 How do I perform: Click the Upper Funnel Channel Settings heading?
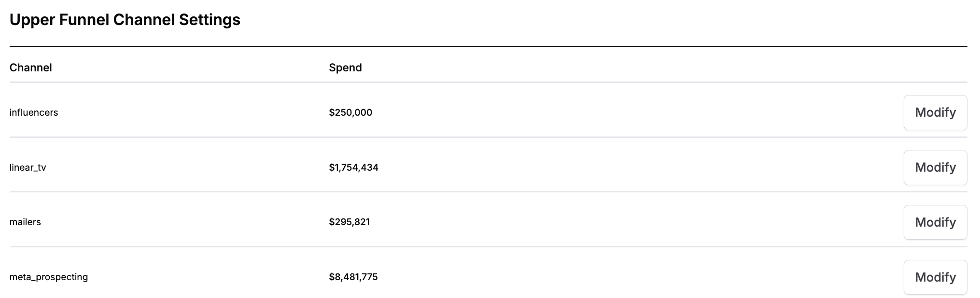click(125, 20)
